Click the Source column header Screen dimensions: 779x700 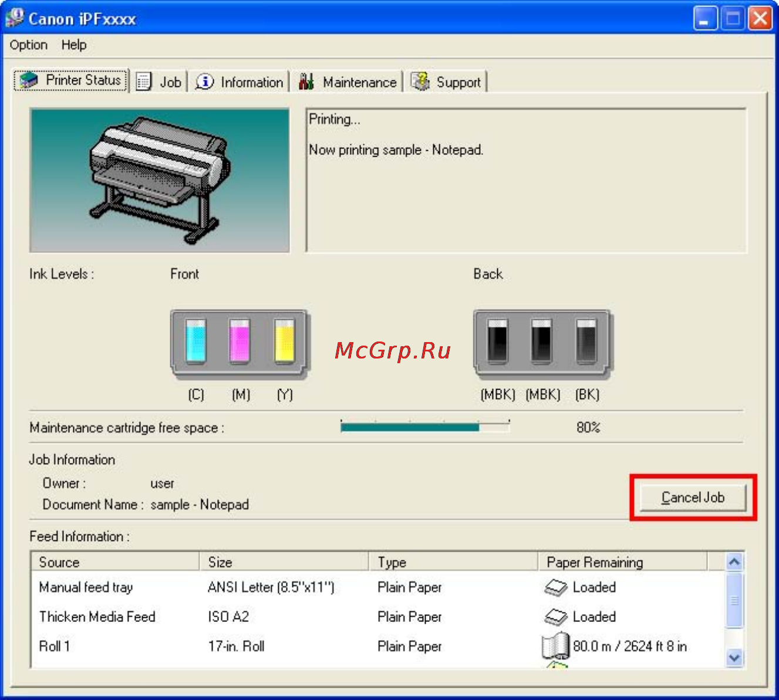[x=116, y=562]
